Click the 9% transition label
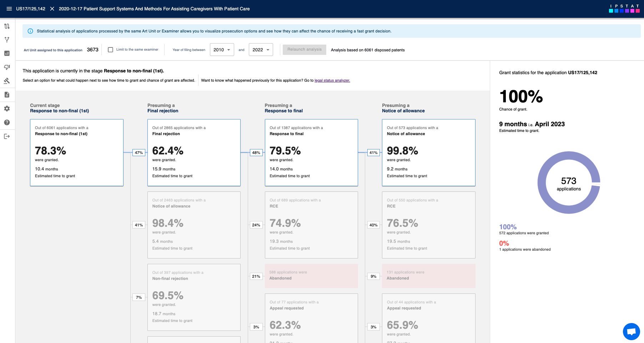The image size is (644, 343). (373, 276)
